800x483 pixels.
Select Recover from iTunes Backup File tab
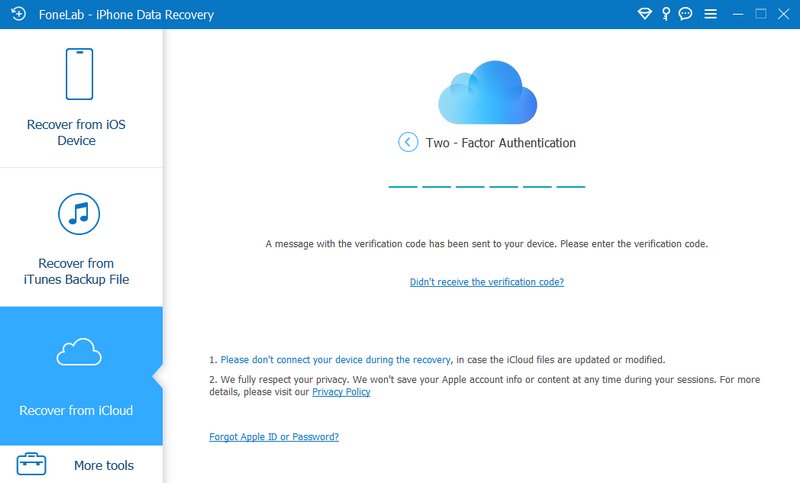click(x=81, y=237)
